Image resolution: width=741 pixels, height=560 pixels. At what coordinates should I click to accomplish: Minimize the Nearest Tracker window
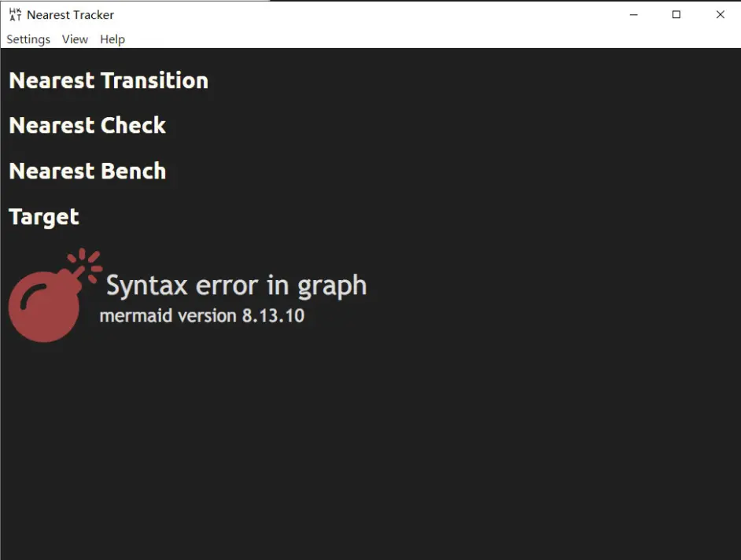coord(634,15)
